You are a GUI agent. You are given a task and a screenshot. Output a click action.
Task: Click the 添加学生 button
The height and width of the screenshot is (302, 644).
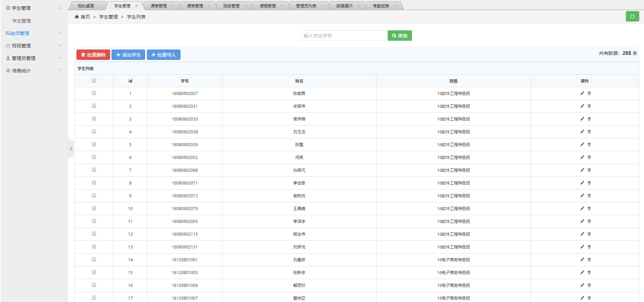pos(128,55)
